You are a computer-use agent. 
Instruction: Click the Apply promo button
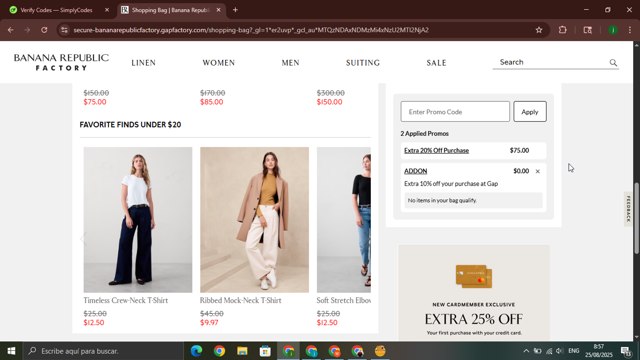coord(530,111)
